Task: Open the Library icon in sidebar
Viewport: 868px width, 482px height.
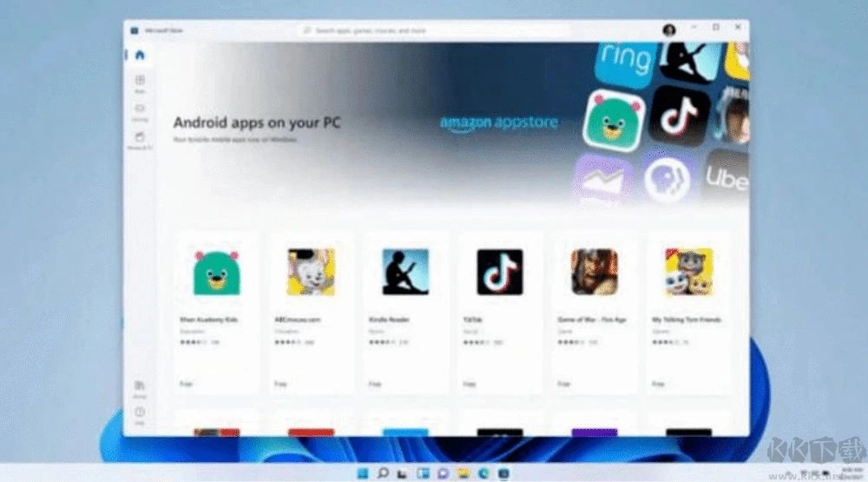Action: 140,386
